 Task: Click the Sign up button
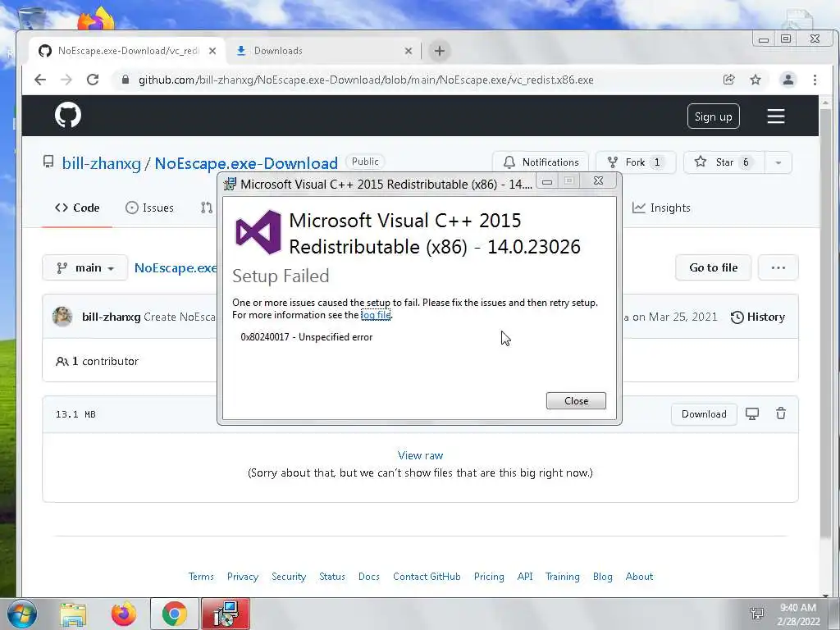click(x=713, y=116)
